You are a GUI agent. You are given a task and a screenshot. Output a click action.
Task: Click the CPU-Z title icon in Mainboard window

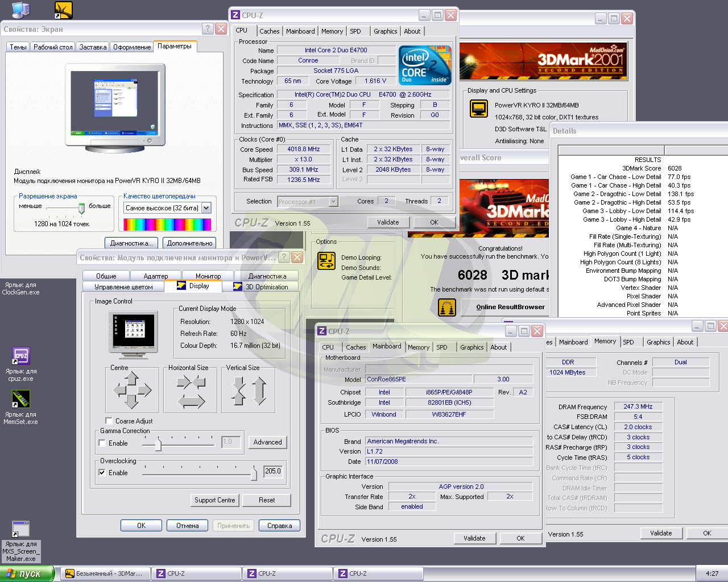pyautogui.click(x=322, y=331)
